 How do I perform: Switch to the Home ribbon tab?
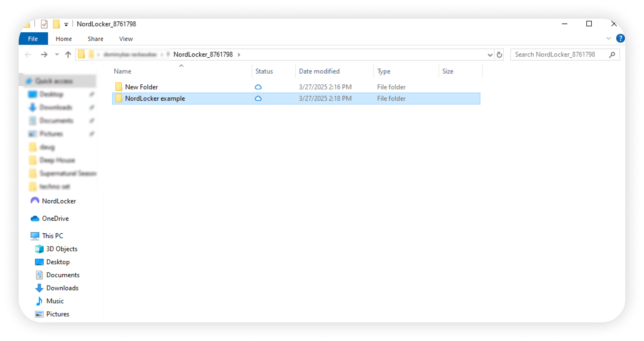64,39
